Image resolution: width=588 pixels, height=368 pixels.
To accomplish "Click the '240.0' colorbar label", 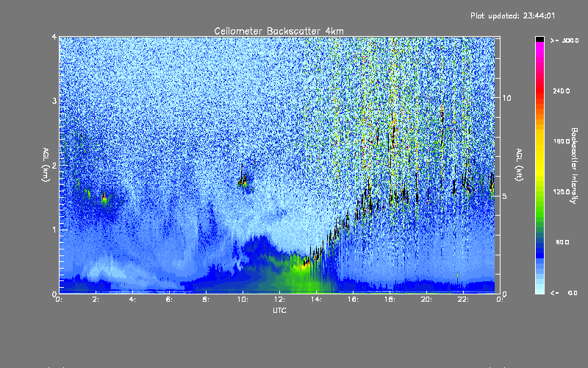I will [x=562, y=91].
